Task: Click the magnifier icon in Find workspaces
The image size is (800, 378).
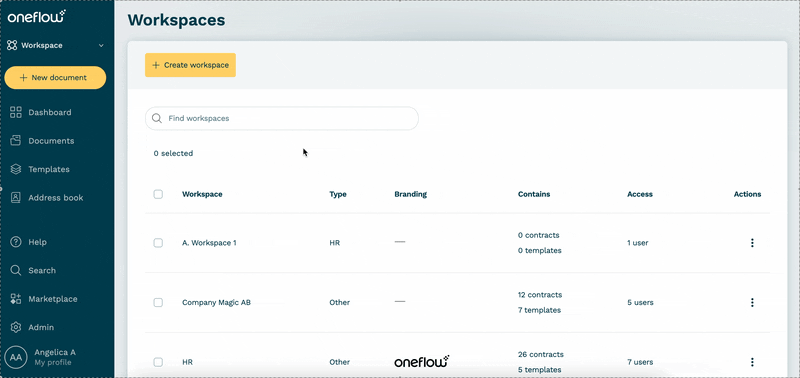Action: click(157, 118)
